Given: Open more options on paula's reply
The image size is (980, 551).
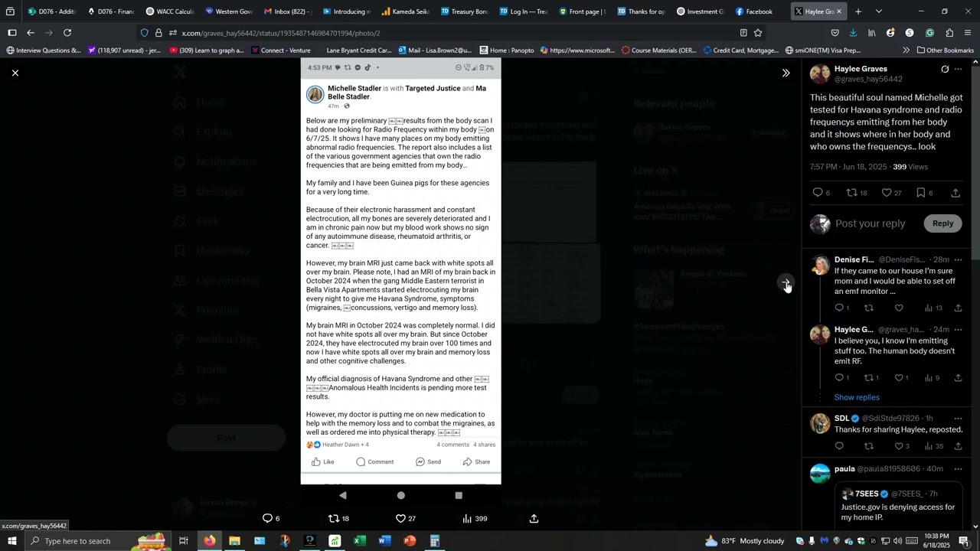Looking at the screenshot, I should 958,469.
